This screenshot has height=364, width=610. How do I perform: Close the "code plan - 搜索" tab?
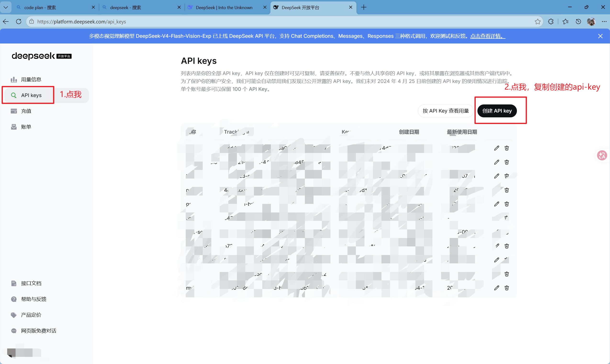(93, 7)
